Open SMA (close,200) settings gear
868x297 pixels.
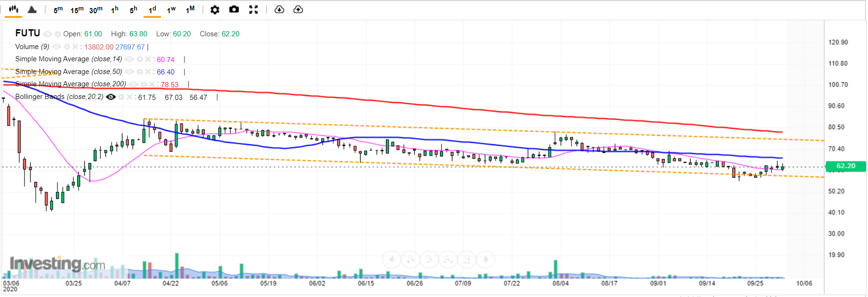(x=144, y=84)
